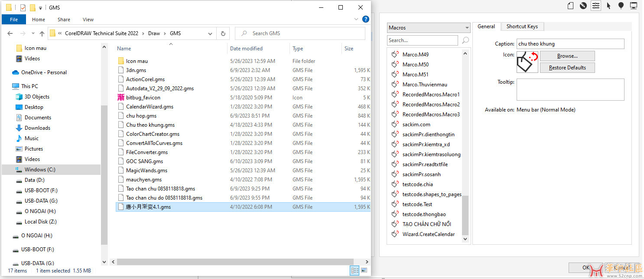Click the Restore Defaults button

(x=567, y=68)
